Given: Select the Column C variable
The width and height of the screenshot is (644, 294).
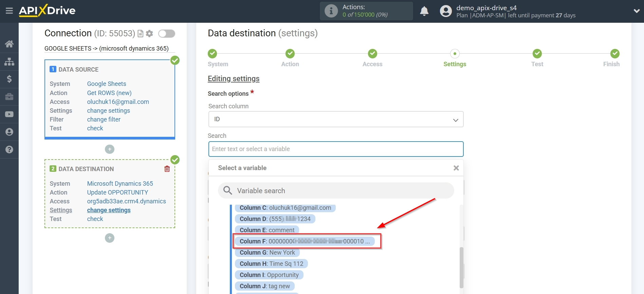Looking at the screenshot, I should pyautogui.click(x=285, y=208).
